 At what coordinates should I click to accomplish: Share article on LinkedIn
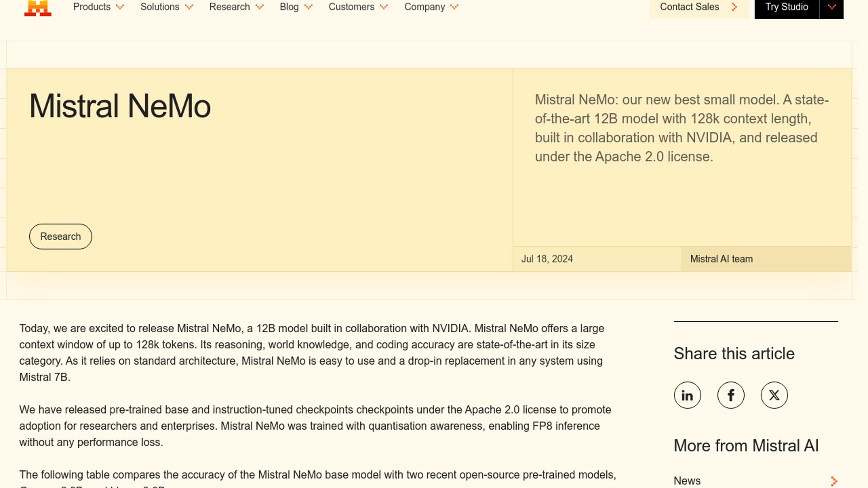pos(687,395)
